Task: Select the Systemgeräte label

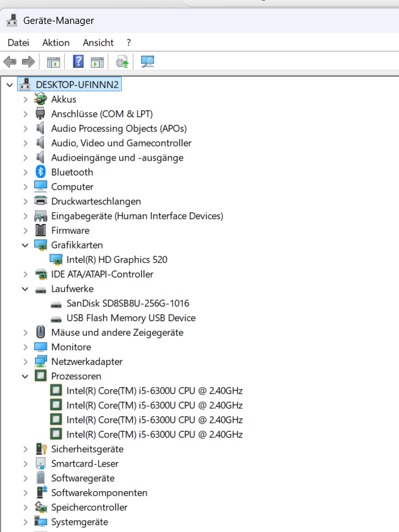Action: coord(80,522)
